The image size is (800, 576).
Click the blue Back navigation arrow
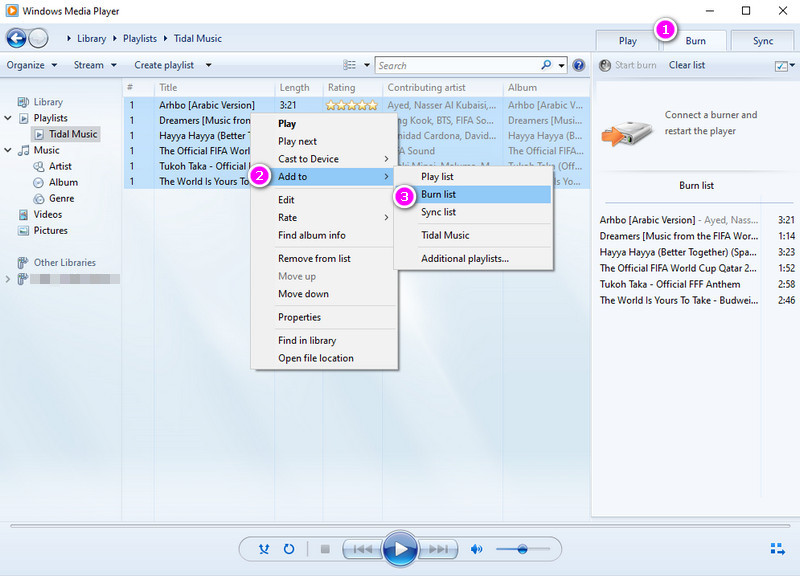[16, 38]
